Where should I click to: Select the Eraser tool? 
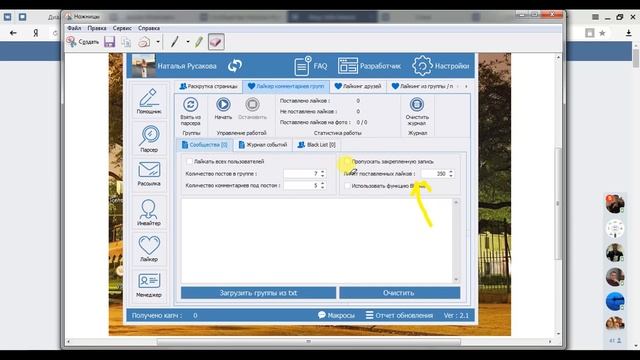(x=216, y=42)
